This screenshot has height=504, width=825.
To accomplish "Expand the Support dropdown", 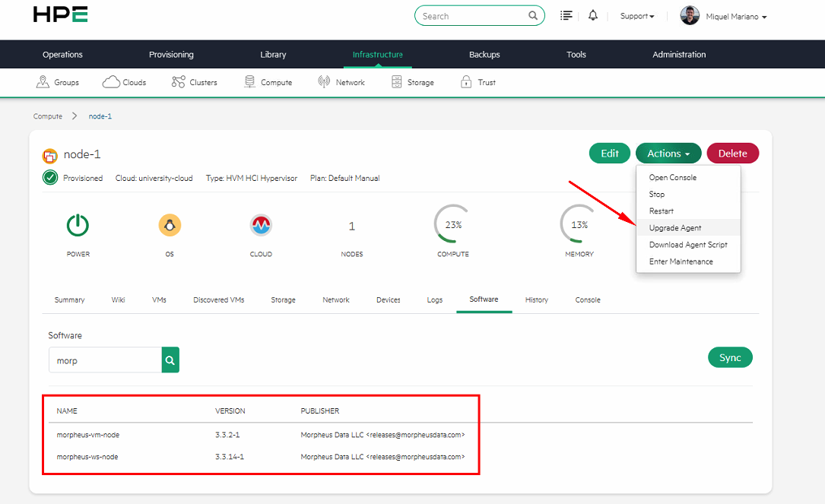I will [636, 16].
